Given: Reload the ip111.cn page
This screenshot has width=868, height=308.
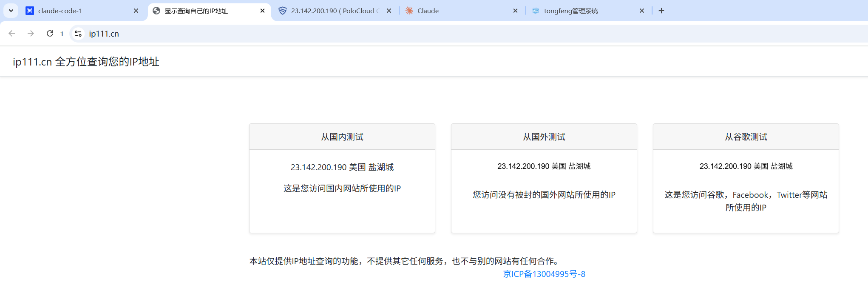Looking at the screenshot, I should [50, 34].
